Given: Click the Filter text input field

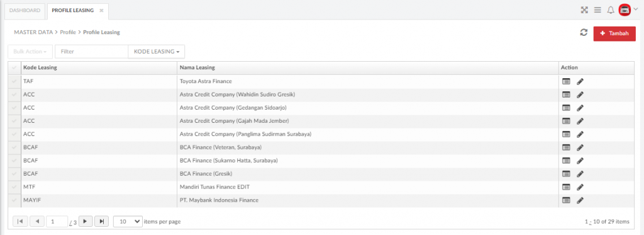Looking at the screenshot, I should 92,52.
